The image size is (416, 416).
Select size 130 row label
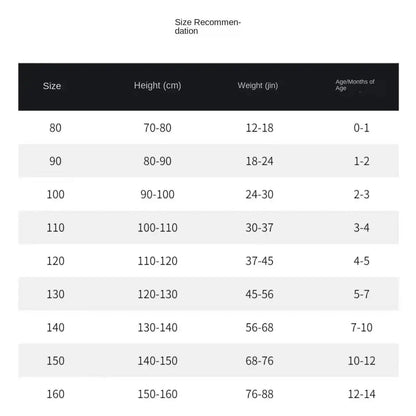point(55,294)
